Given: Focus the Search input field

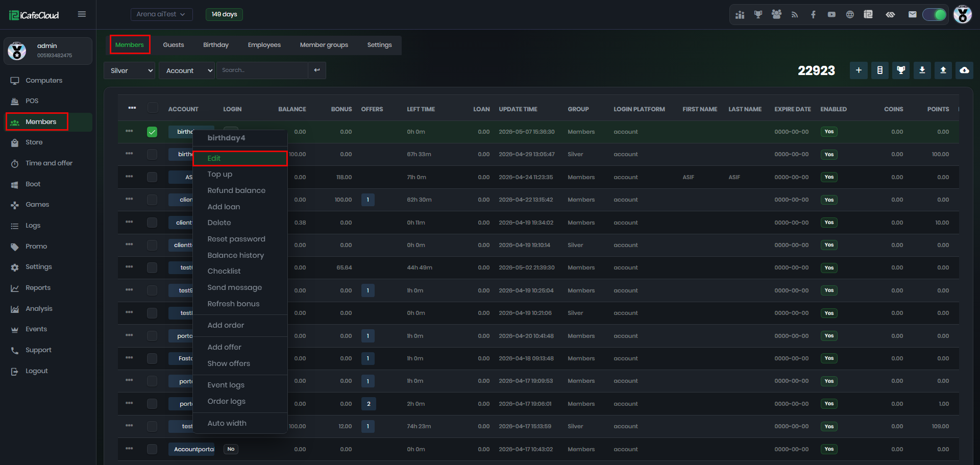Looking at the screenshot, I should point(262,70).
